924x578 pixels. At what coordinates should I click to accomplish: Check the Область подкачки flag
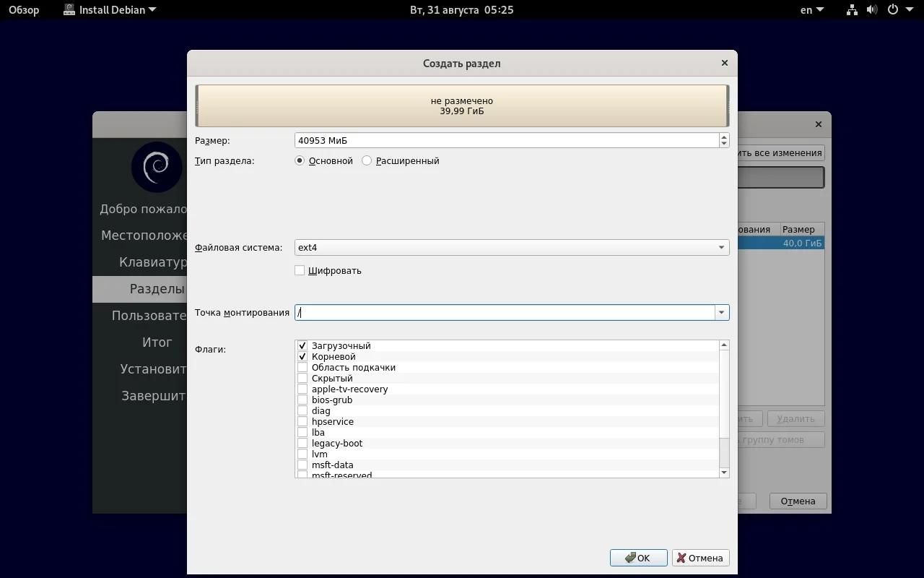click(x=302, y=367)
